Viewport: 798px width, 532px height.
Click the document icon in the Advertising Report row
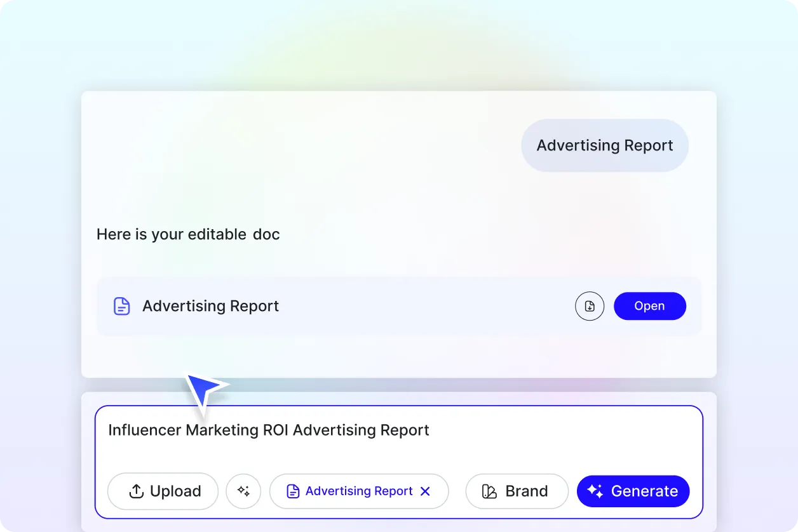point(121,306)
